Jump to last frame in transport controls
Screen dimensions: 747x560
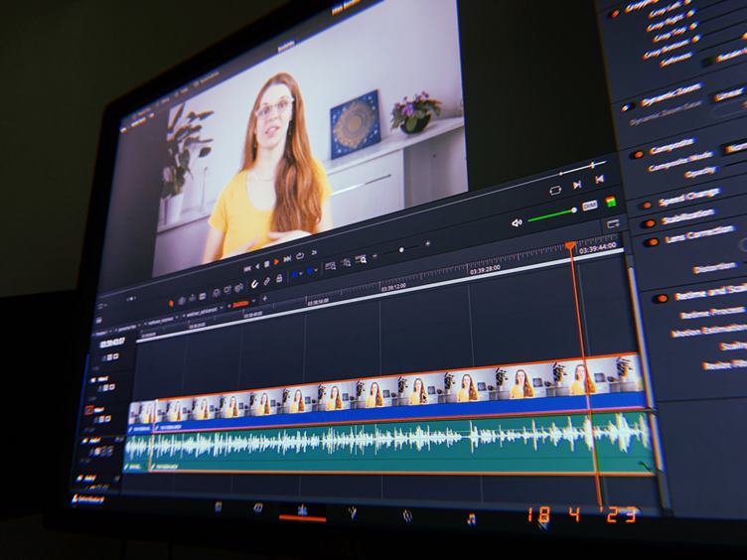pos(287,259)
